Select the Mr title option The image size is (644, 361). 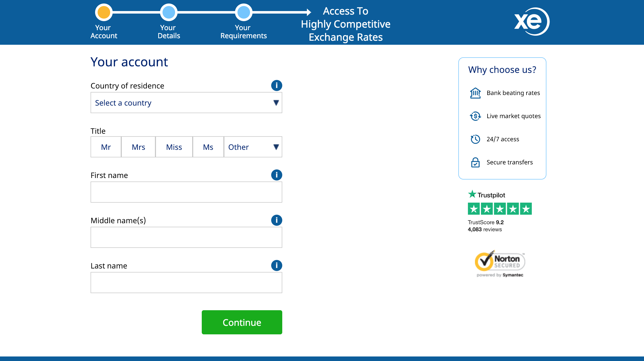point(106,147)
